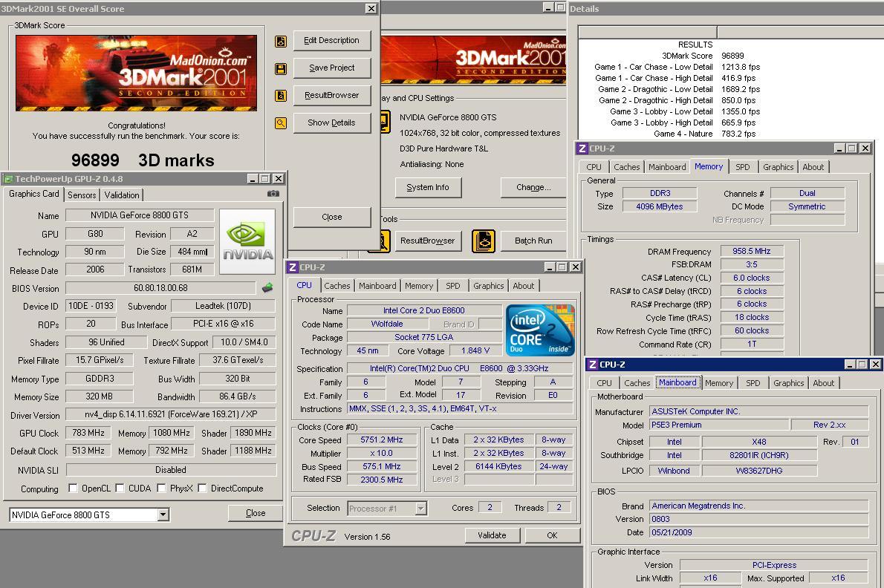The width and height of the screenshot is (884, 588).
Task: Switch to Sensors tab in GPU-Z
Action: pos(82,195)
